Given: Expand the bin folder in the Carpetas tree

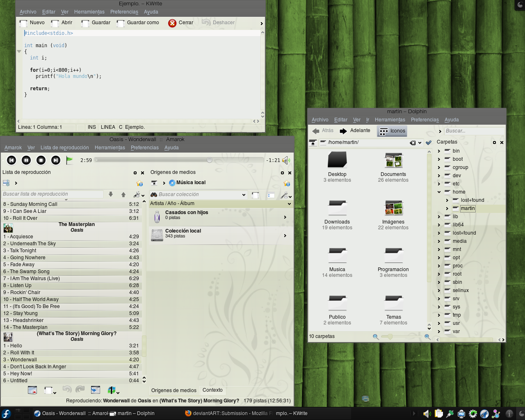Looking at the screenshot, I should [439, 151].
